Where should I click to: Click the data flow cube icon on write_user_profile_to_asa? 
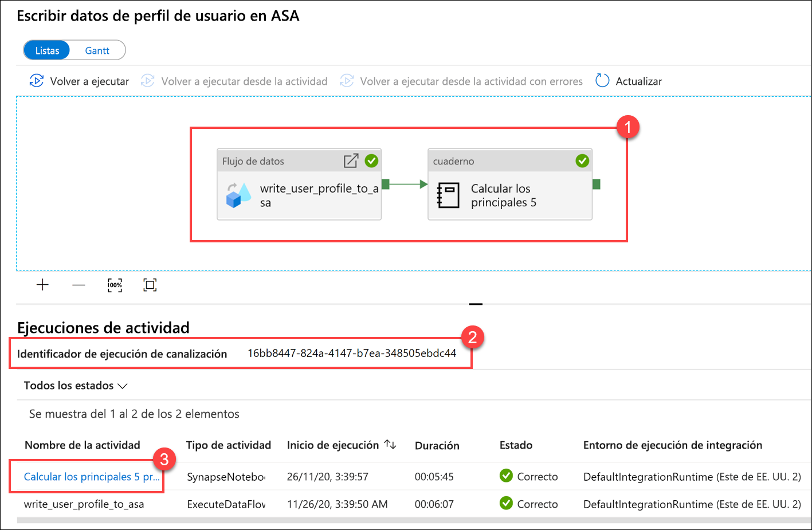pyautogui.click(x=238, y=195)
